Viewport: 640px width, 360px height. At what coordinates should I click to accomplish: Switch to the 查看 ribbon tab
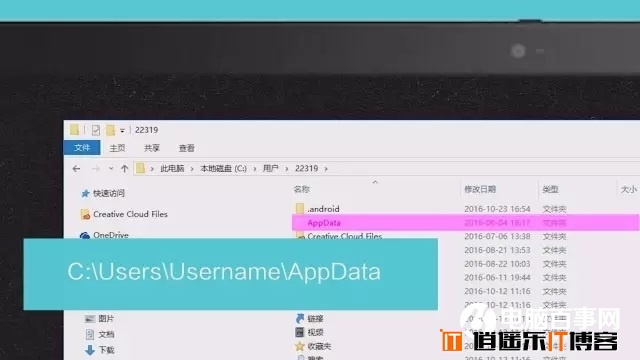click(x=187, y=148)
